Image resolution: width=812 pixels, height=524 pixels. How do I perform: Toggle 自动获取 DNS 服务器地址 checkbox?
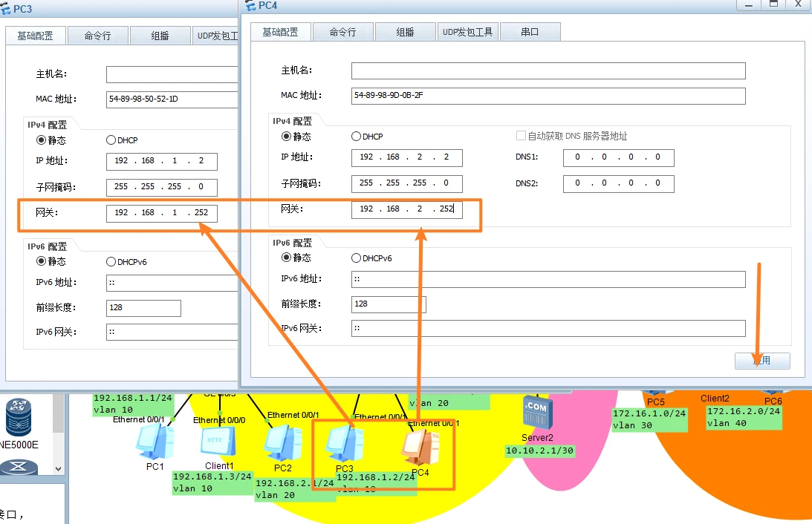click(521, 137)
